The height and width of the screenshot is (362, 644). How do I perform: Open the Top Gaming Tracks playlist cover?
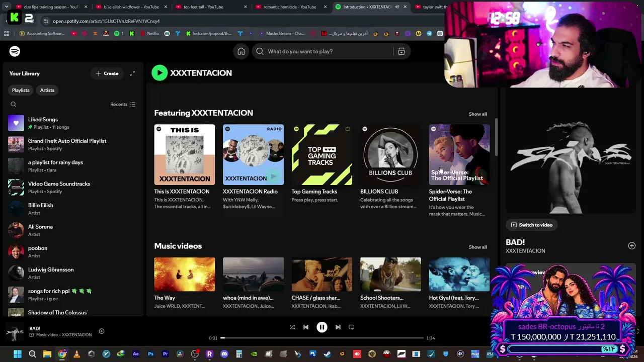pos(322,155)
